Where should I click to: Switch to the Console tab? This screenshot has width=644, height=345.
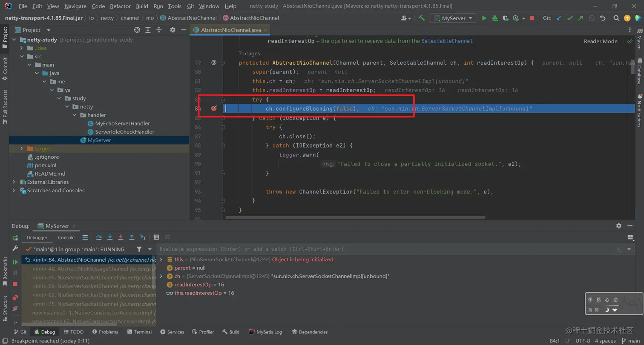tap(66, 238)
